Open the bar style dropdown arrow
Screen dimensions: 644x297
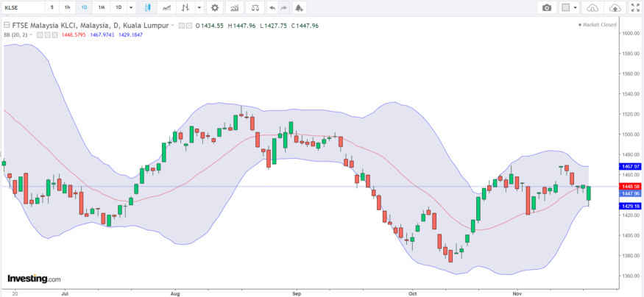[x=199, y=7]
